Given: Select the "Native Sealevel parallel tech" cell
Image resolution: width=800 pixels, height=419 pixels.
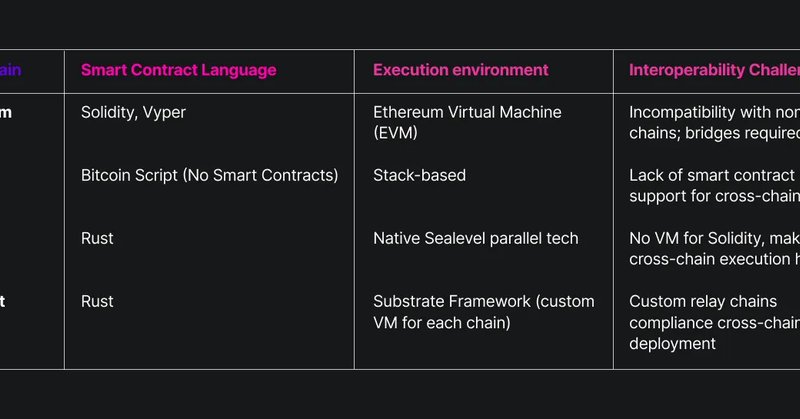Looking at the screenshot, I should (475, 238).
